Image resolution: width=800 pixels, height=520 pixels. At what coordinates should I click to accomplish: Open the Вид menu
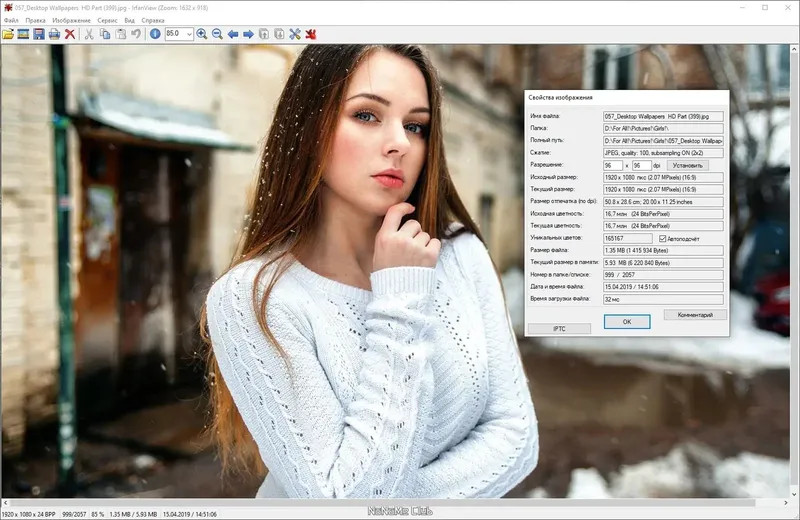point(130,20)
